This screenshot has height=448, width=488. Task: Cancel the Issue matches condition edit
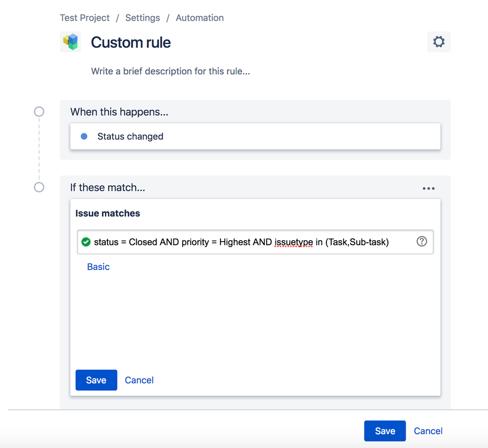[139, 380]
